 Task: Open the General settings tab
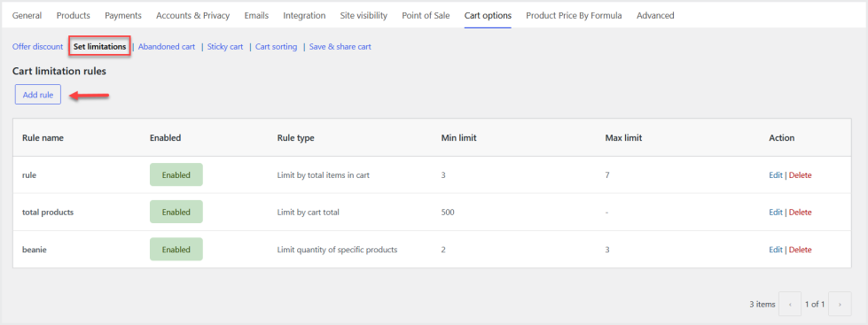[x=27, y=15]
